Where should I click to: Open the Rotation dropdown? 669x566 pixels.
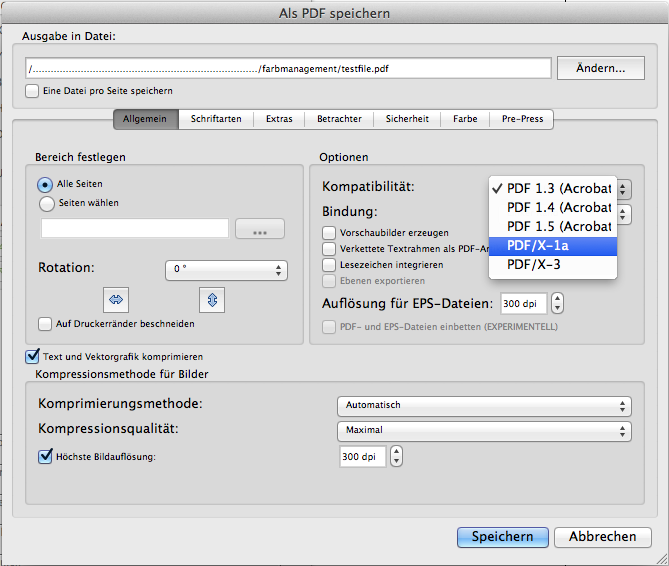click(225, 270)
